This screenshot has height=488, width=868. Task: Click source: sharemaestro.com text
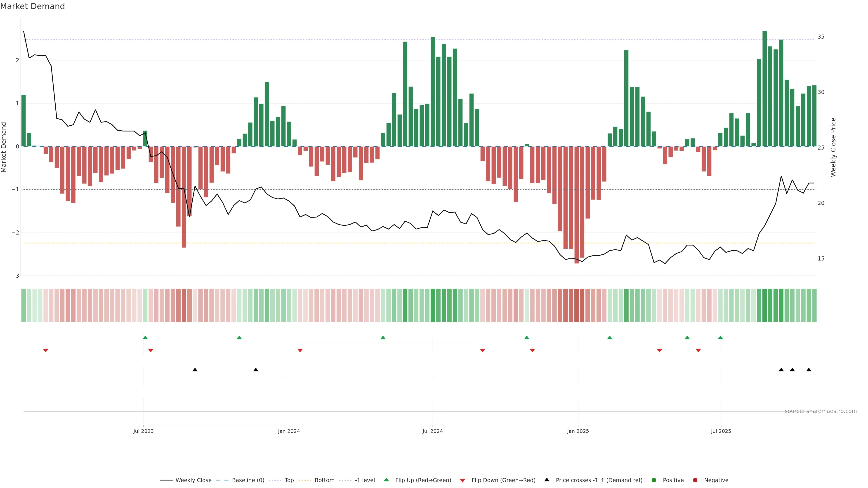pyautogui.click(x=821, y=411)
